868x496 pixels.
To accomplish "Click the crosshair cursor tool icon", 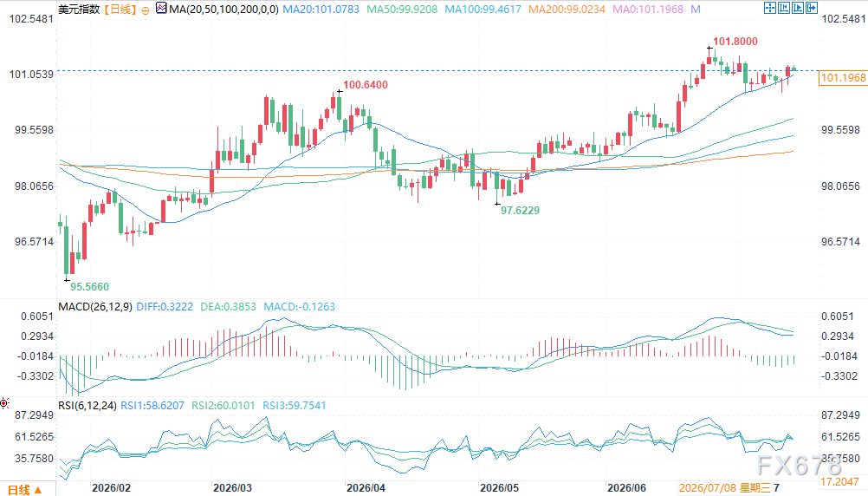I will 769,8.
